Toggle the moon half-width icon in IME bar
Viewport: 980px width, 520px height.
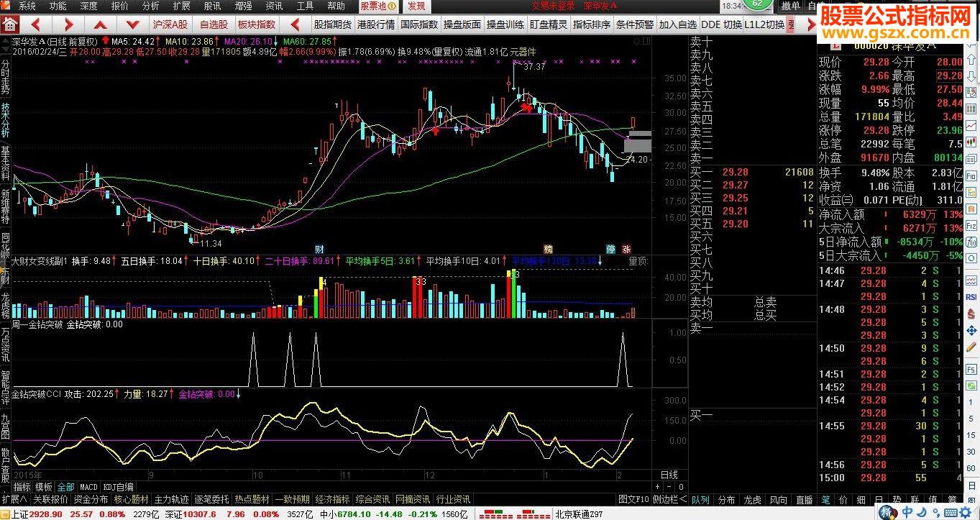[922, 512]
